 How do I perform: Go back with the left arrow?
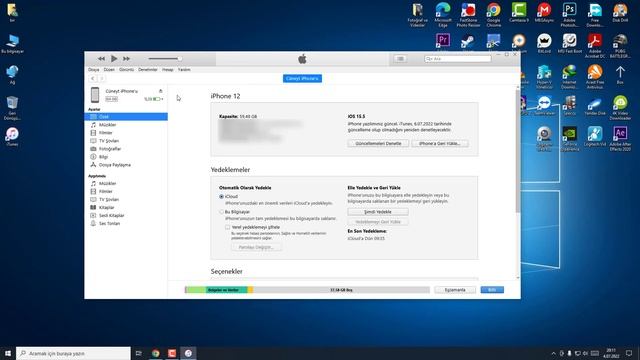(x=93, y=78)
